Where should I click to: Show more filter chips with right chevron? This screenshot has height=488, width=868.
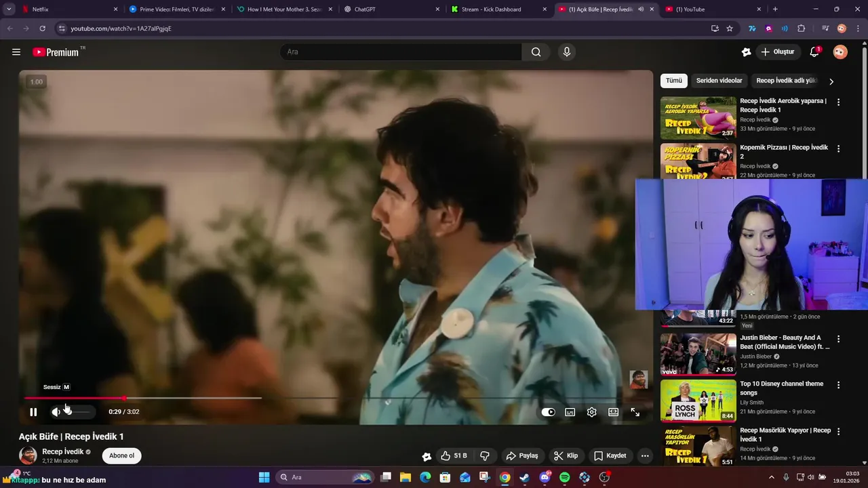[831, 81]
